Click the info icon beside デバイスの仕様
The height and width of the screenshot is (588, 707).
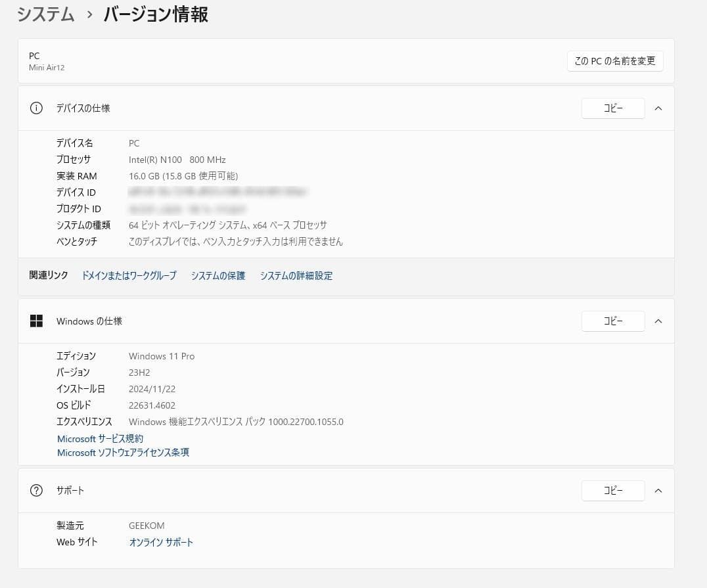tap(36, 108)
